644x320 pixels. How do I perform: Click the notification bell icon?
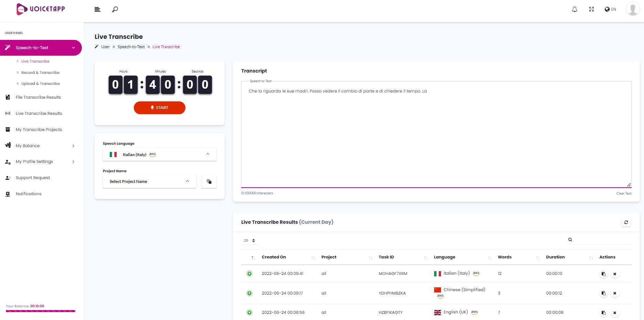575,9
